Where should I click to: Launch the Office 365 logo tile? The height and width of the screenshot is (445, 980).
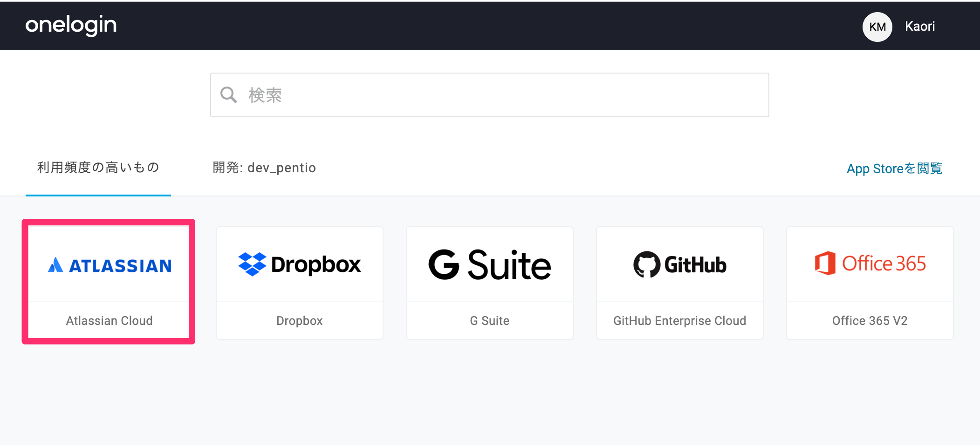coord(870,264)
